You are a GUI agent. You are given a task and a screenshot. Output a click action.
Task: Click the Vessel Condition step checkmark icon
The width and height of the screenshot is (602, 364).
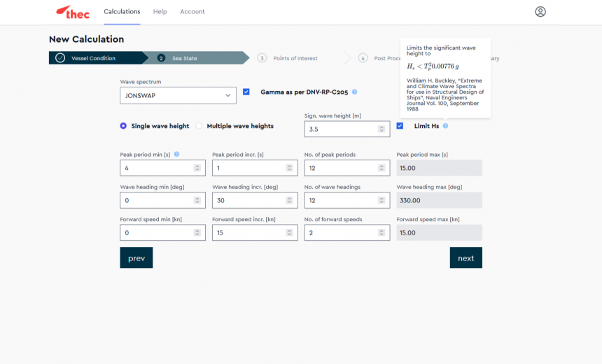tap(60, 58)
